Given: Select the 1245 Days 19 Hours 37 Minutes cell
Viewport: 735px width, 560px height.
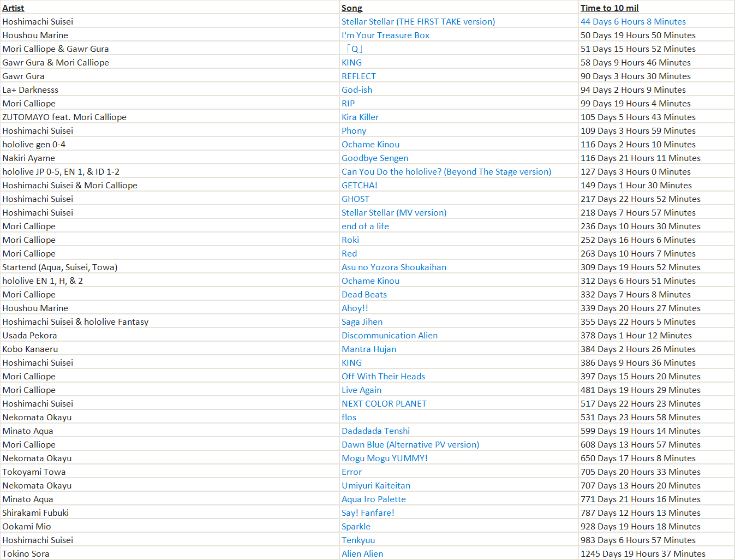Looking at the screenshot, I should pos(656,554).
